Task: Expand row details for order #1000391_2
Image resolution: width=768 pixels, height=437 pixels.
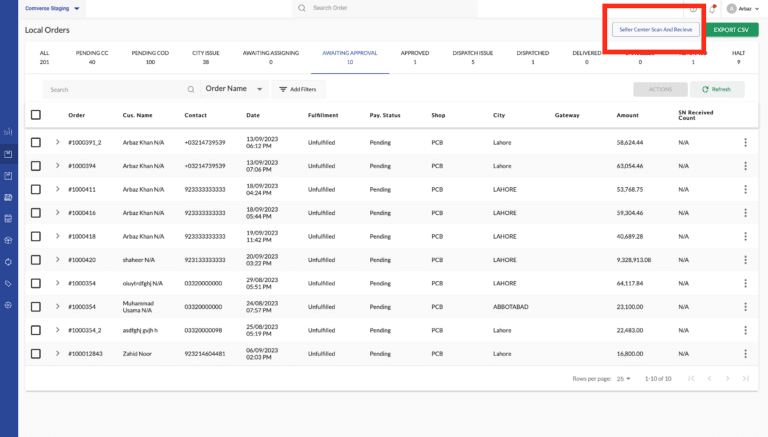Action: click(x=57, y=142)
